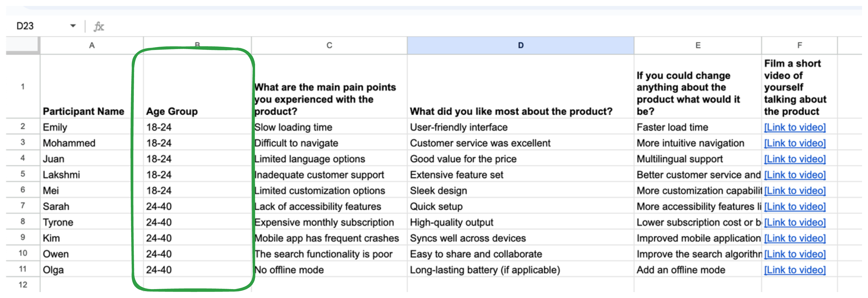Select the cell containing 'Emily'

92,126
